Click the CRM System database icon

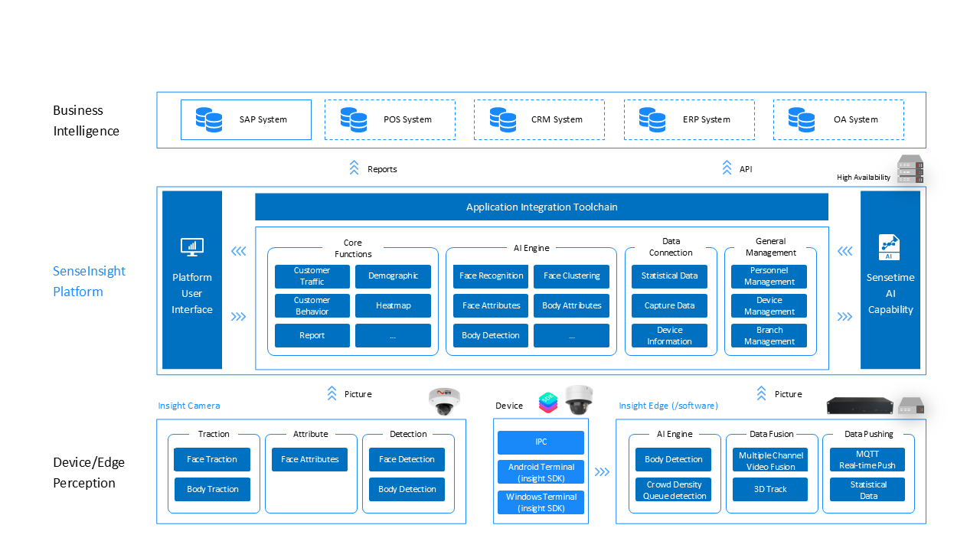(503, 119)
